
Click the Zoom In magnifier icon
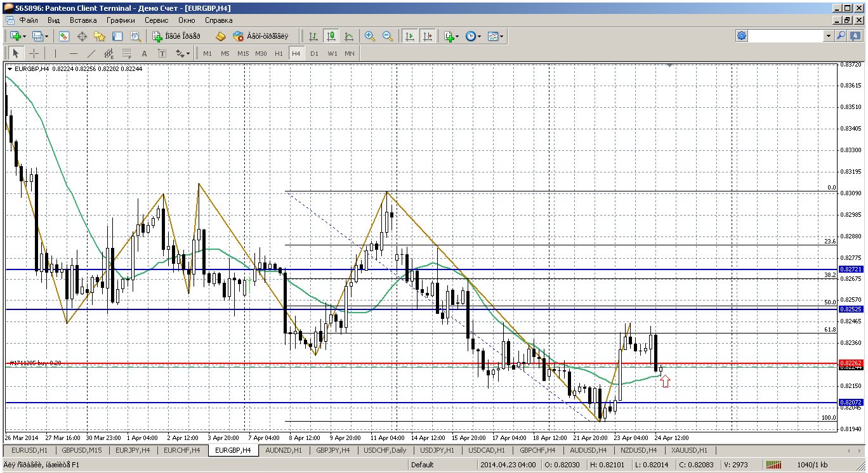coord(370,36)
